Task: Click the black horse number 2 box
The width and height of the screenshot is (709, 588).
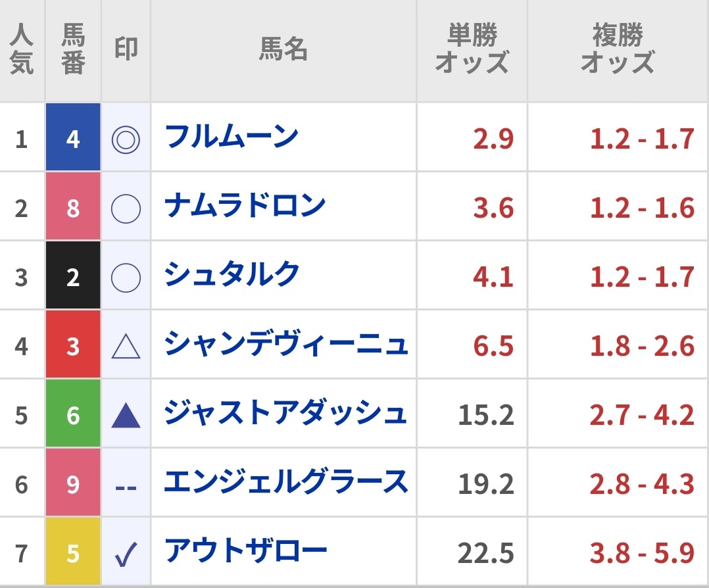Action: (73, 275)
